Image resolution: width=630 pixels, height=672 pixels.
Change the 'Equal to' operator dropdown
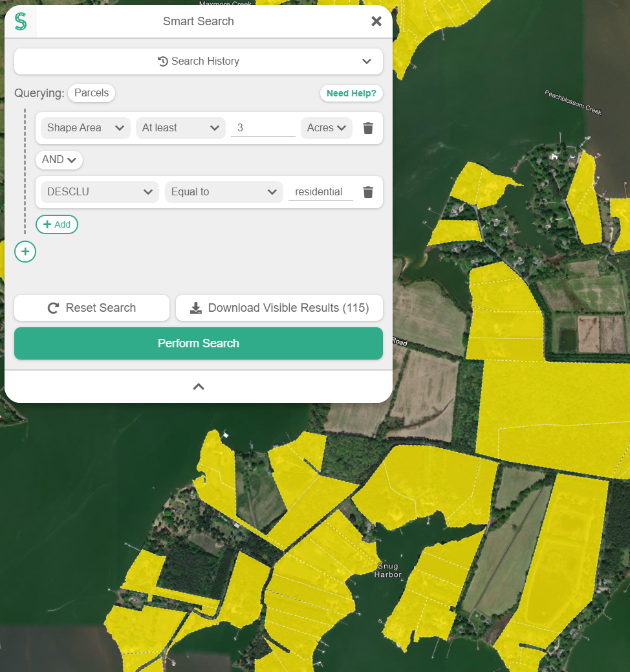(224, 192)
